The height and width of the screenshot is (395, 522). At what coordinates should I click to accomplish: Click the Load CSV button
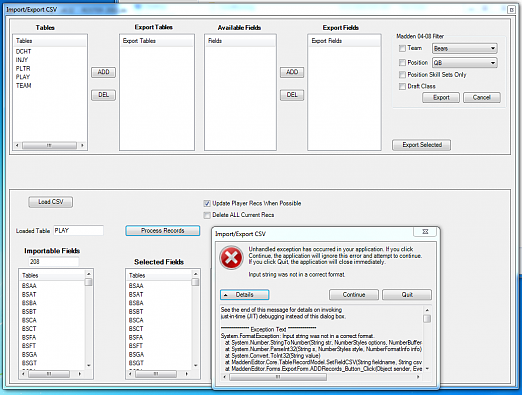click(x=51, y=202)
